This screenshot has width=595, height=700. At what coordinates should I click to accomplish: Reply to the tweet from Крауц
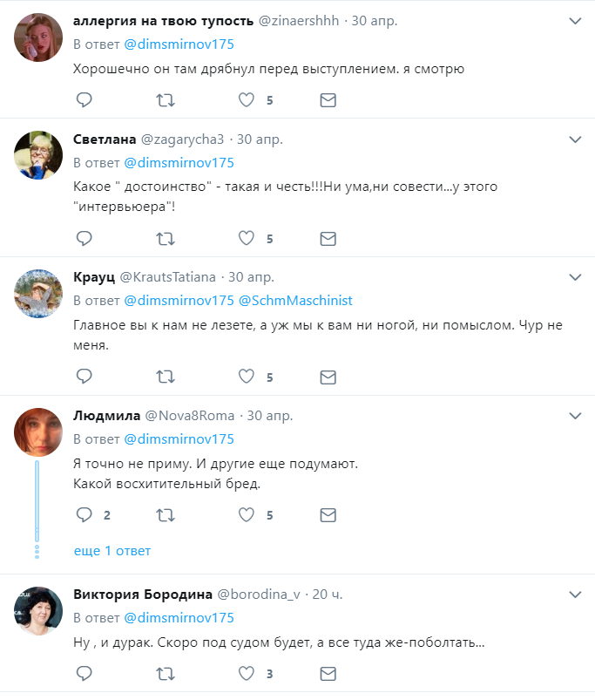click(x=85, y=377)
